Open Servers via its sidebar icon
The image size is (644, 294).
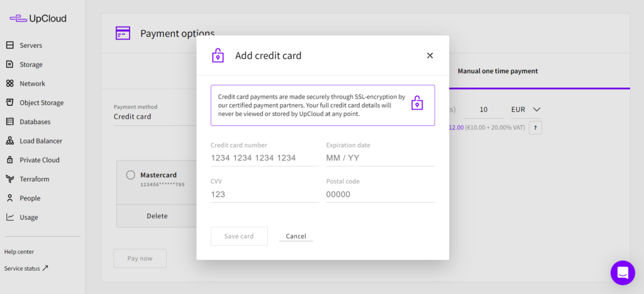[x=9, y=45]
